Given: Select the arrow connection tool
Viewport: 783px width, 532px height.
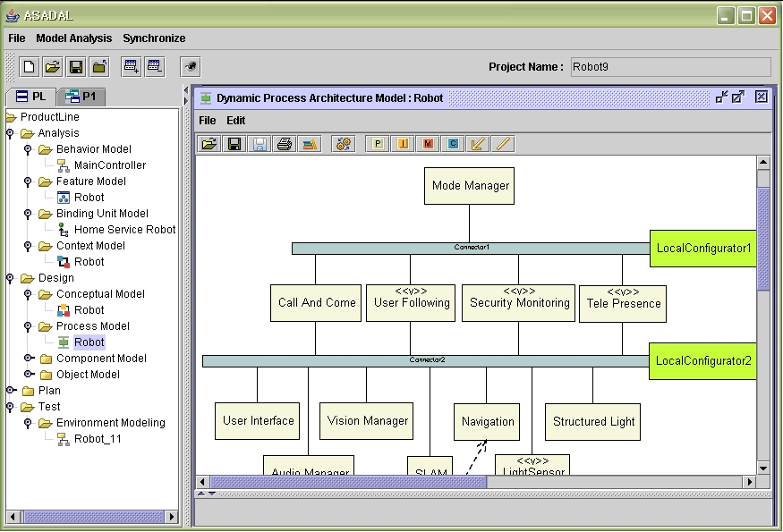Looking at the screenshot, I should [x=478, y=144].
